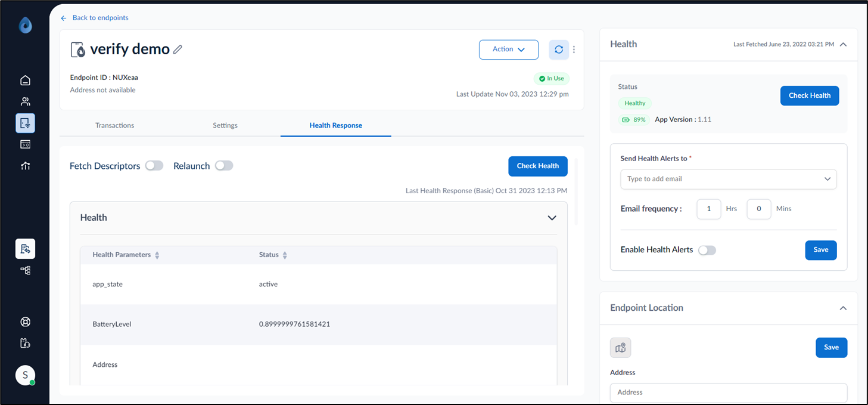Open the hierarchy tree sidebar icon
868x405 pixels.
[x=25, y=270]
